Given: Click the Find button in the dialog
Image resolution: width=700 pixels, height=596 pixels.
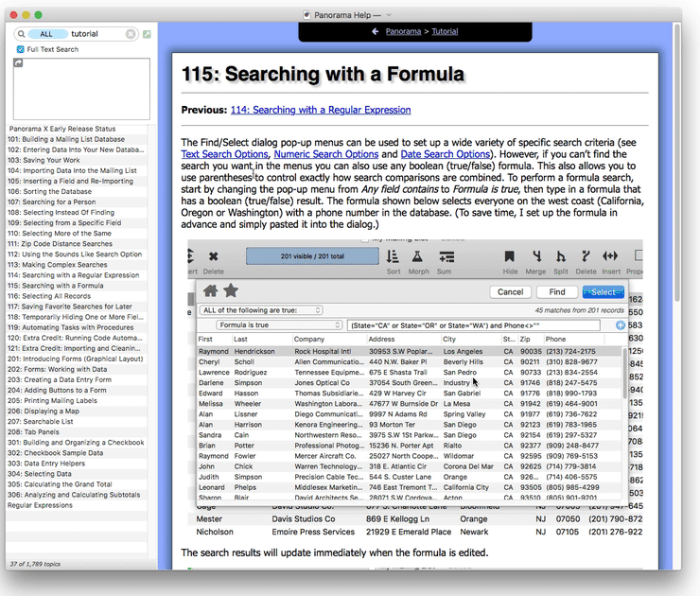Looking at the screenshot, I should (557, 292).
